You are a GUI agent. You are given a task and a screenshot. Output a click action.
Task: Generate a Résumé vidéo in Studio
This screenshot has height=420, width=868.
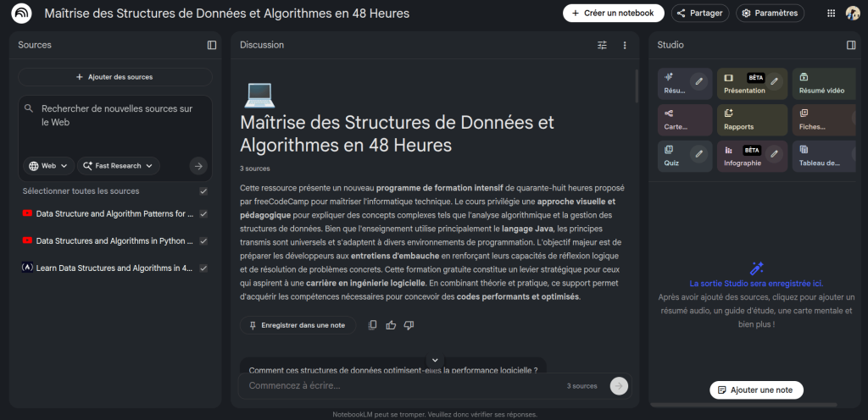tap(825, 84)
